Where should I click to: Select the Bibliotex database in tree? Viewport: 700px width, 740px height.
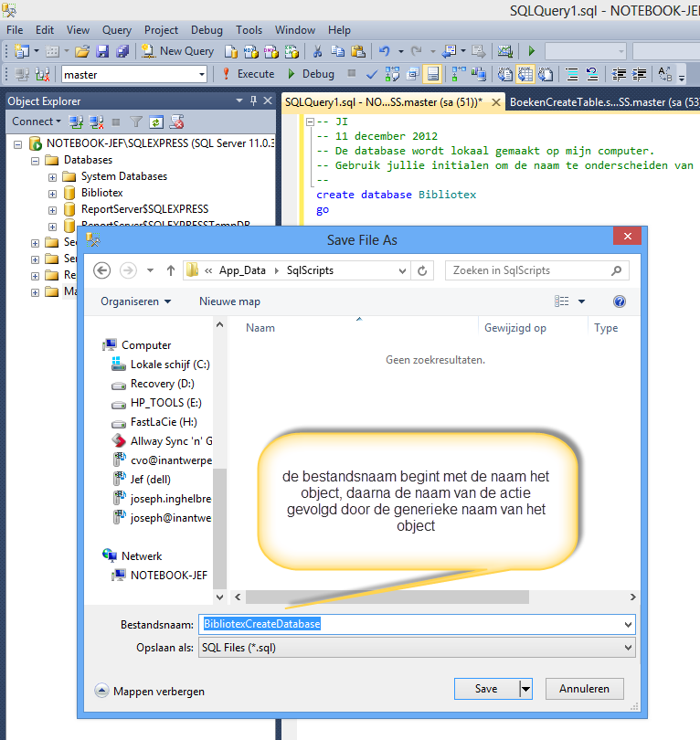[x=102, y=193]
